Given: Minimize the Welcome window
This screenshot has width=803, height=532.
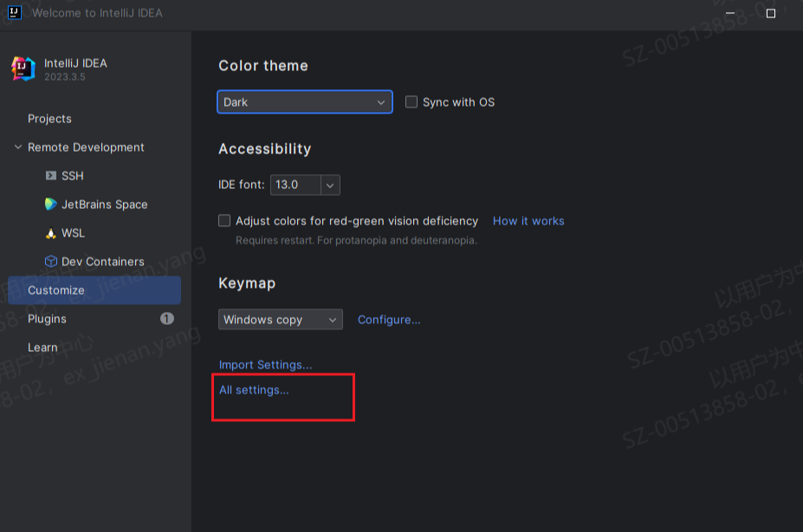Looking at the screenshot, I should pyautogui.click(x=730, y=13).
